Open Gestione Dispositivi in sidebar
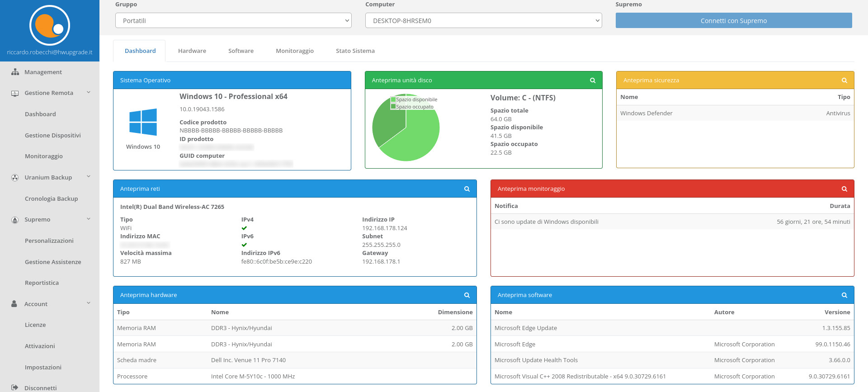Image resolution: width=868 pixels, height=392 pixels. pos(53,136)
